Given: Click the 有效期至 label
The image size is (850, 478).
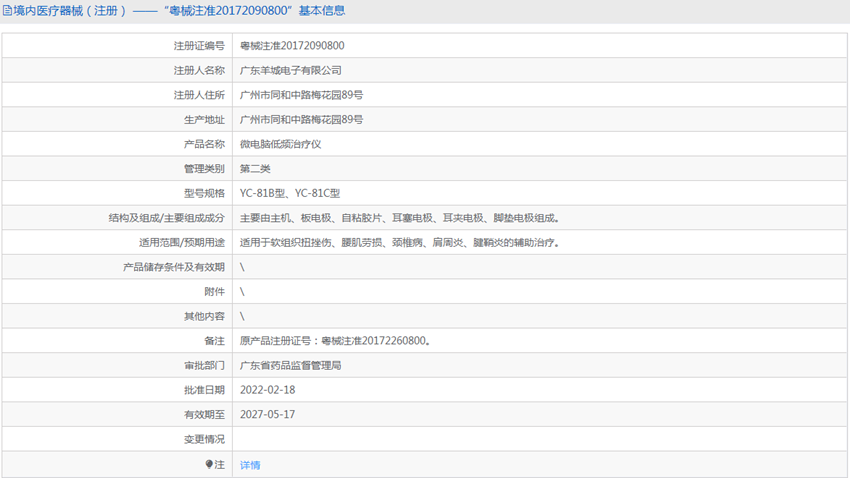Looking at the screenshot, I should 204,415.
